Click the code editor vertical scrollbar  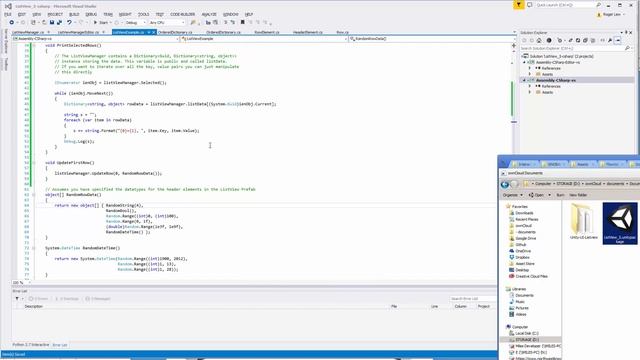click(514, 163)
